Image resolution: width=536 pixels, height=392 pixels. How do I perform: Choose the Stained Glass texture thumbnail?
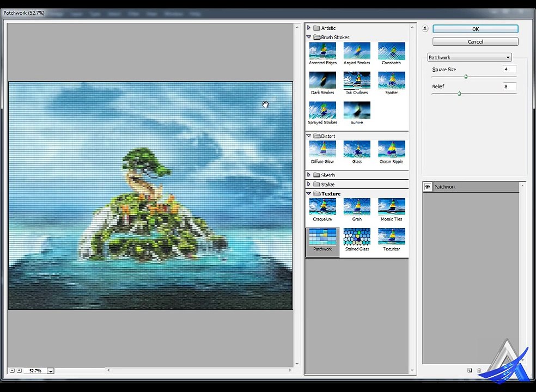pyautogui.click(x=357, y=237)
